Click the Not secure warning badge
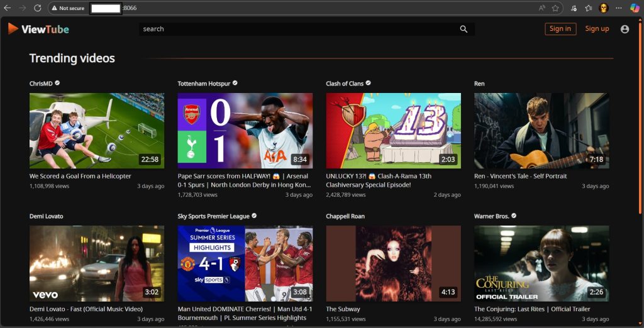This screenshot has width=644, height=328. [68, 8]
